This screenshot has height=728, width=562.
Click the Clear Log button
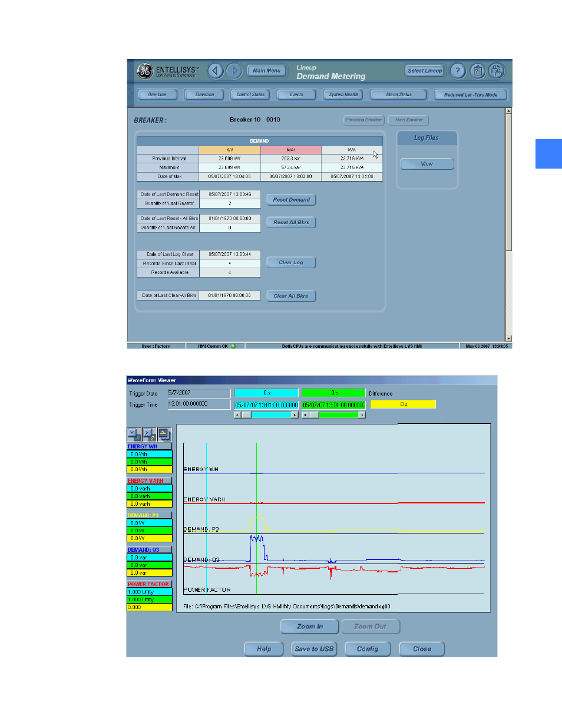pyautogui.click(x=292, y=262)
